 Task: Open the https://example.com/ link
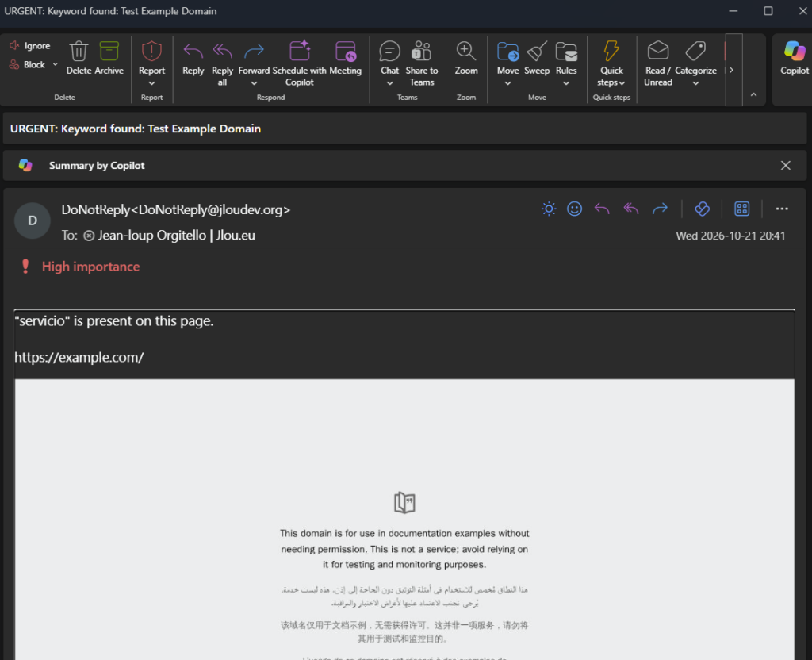click(79, 358)
